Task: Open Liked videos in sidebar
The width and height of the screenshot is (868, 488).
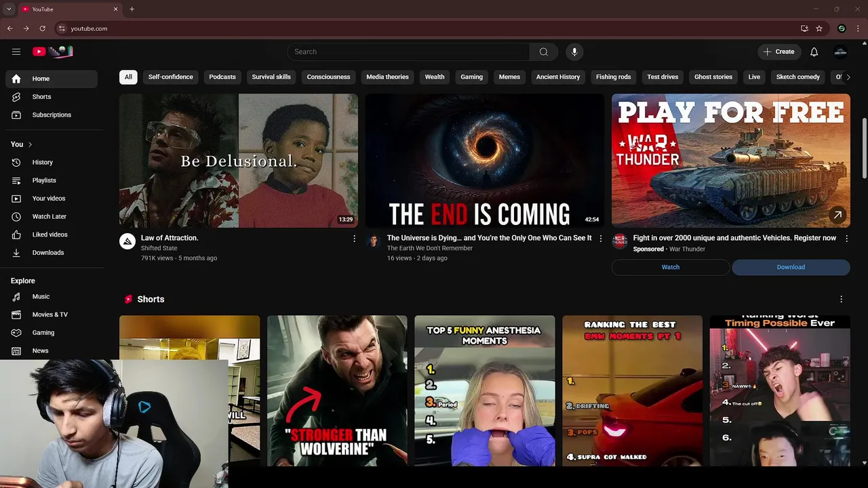Action: [x=52, y=235]
